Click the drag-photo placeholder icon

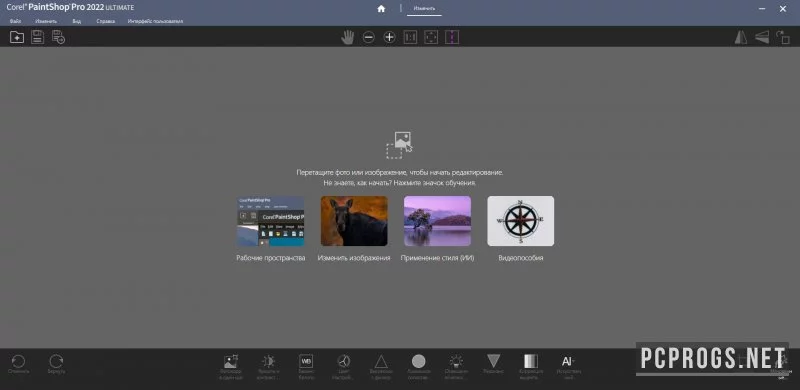click(x=399, y=145)
